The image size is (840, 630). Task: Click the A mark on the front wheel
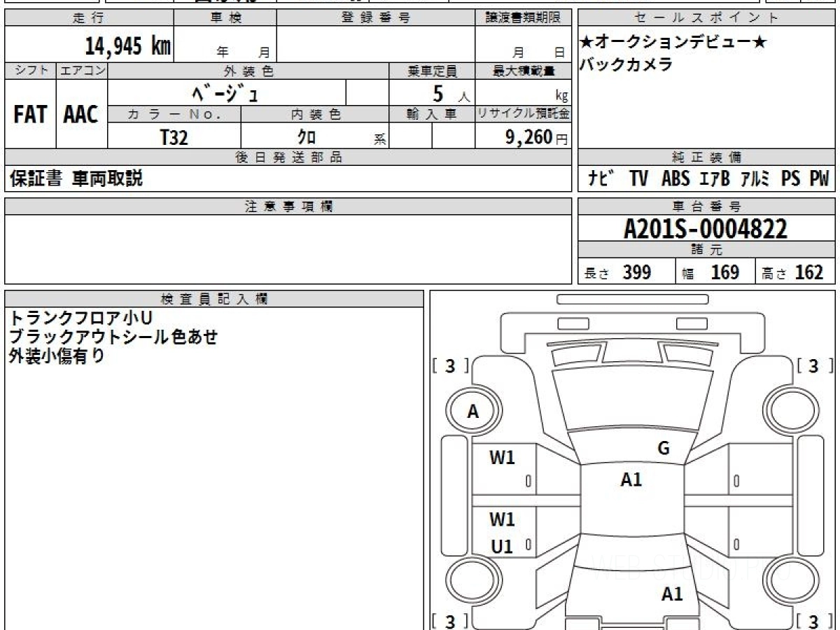473,412
